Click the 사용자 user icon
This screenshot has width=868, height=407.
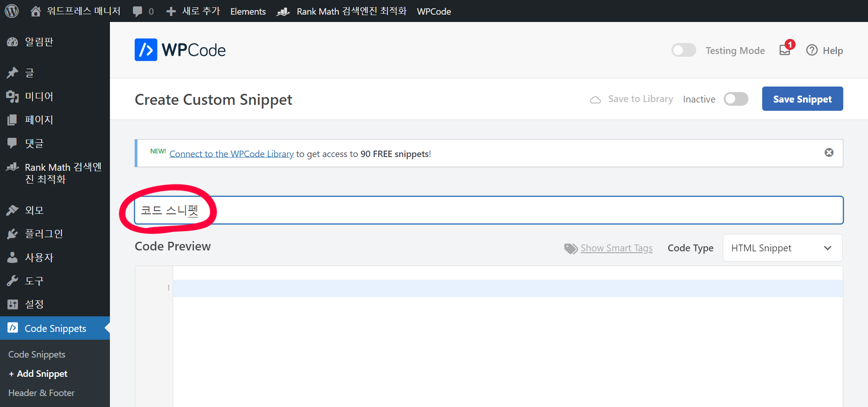(12, 257)
